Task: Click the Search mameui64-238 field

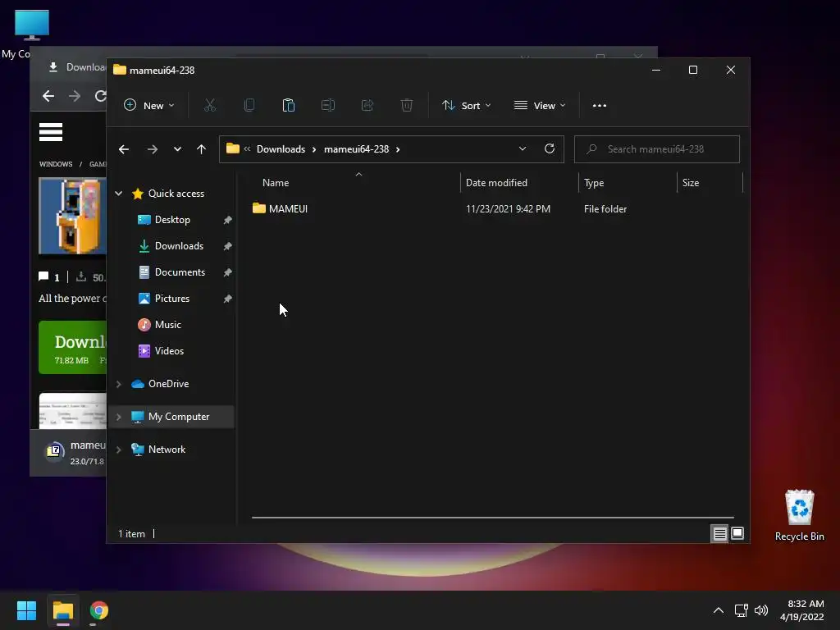Action: 657,149
